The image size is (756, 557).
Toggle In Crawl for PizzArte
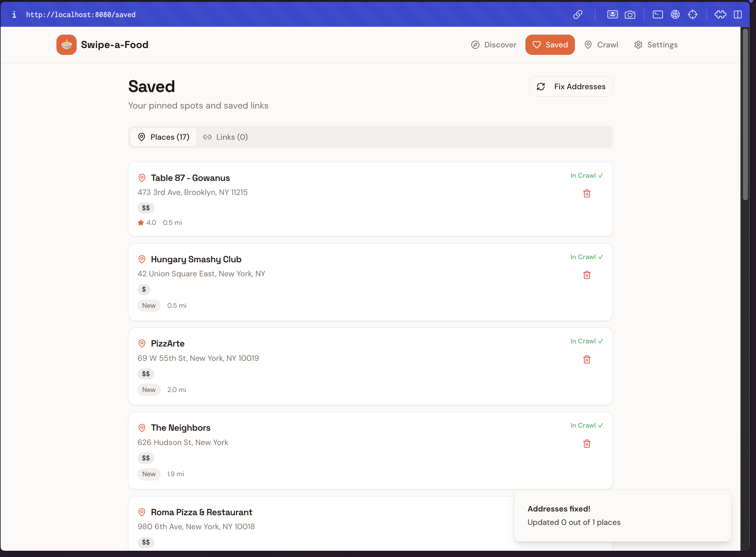point(586,341)
